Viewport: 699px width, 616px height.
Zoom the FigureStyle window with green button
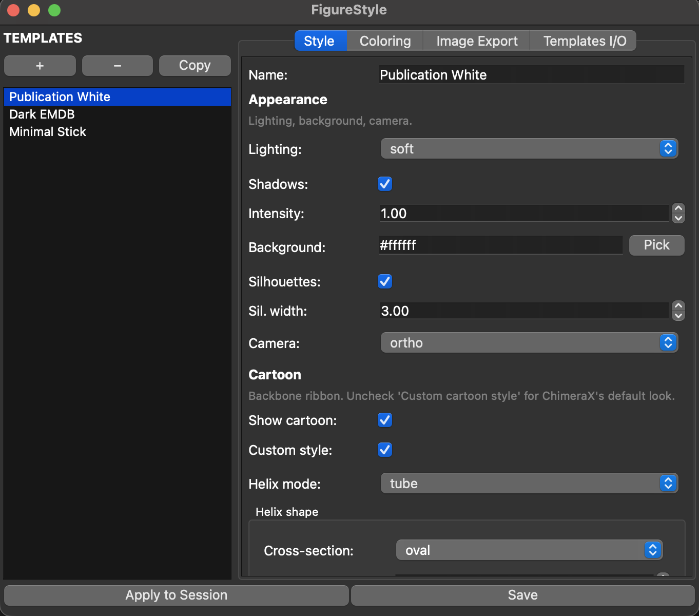click(x=54, y=10)
